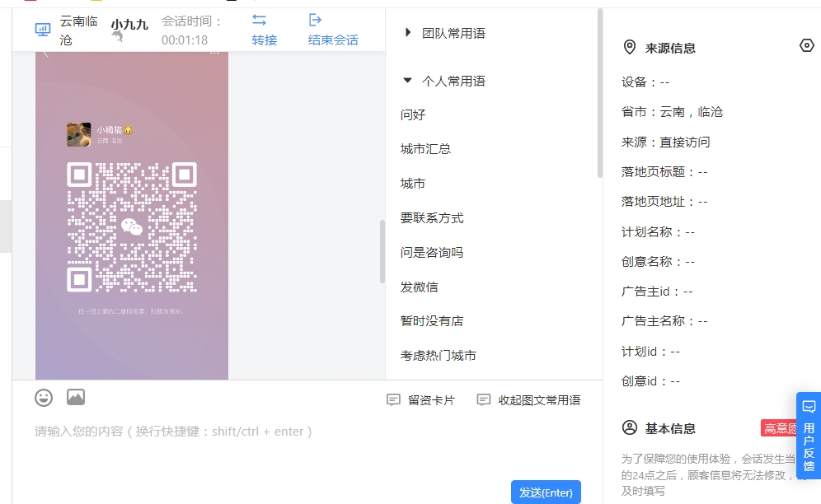Image resolution: width=821 pixels, height=504 pixels.
Task: Click the 来源信息 section heading
Action: coord(670,48)
